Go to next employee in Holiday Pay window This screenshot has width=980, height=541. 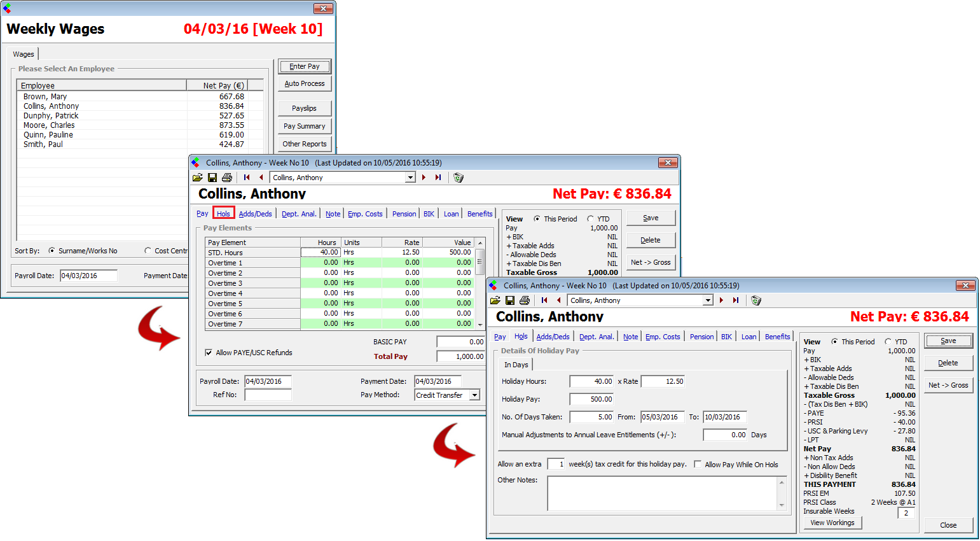(721, 300)
